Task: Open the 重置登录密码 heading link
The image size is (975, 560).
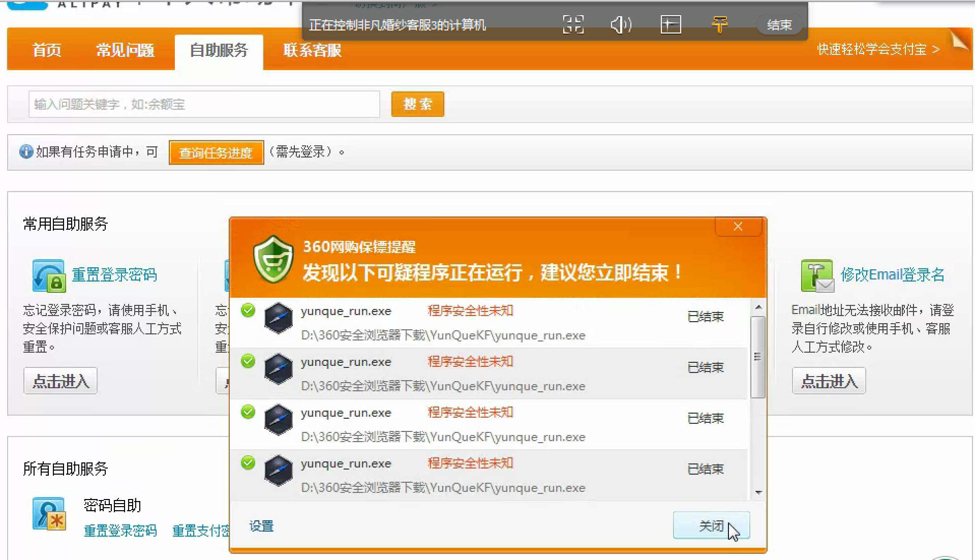Action: (114, 274)
